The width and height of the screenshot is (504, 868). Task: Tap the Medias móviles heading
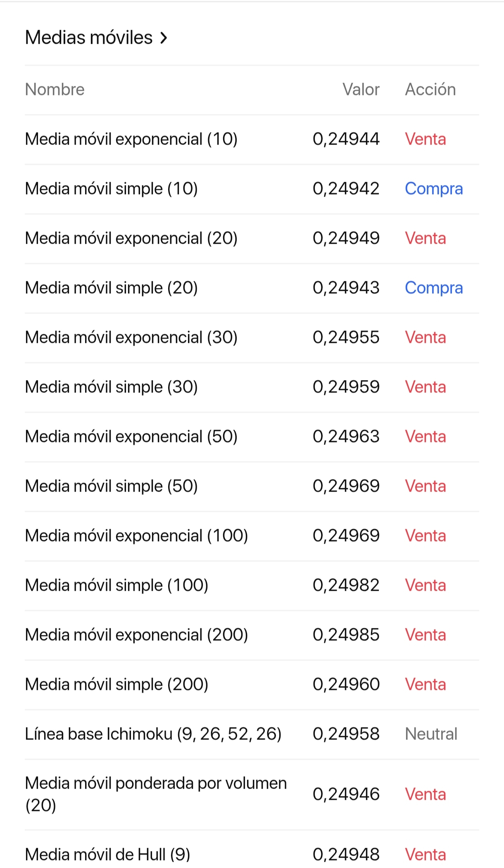[89, 38]
